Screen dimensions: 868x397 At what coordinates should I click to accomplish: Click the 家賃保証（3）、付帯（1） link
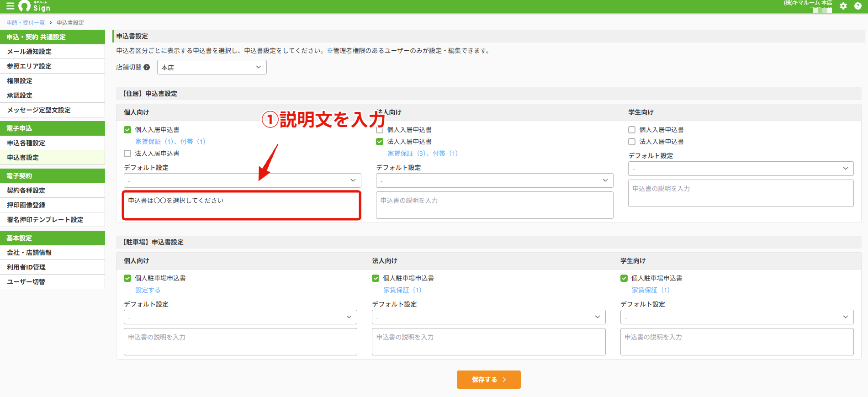(x=423, y=154)
